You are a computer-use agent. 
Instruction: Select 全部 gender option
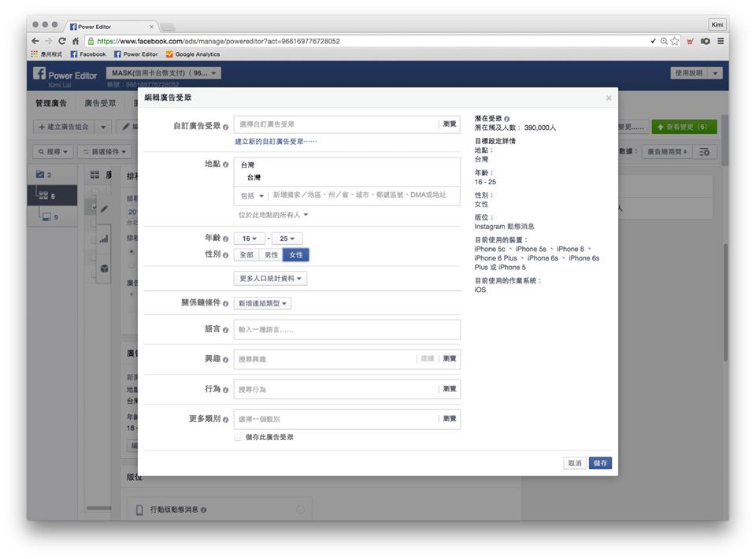246,255
